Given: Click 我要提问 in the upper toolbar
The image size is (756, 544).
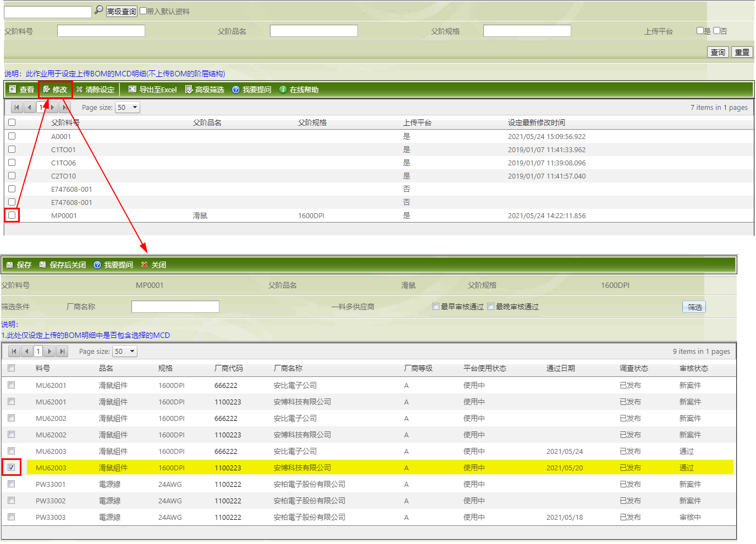Looking at the screenshot, I should 252,90.
